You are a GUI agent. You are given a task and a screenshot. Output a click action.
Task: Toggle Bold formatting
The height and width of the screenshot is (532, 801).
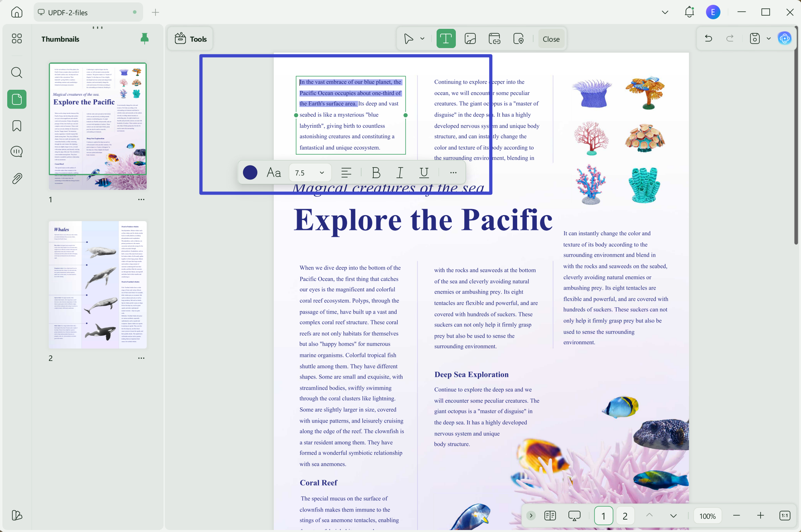pos(376,173)
